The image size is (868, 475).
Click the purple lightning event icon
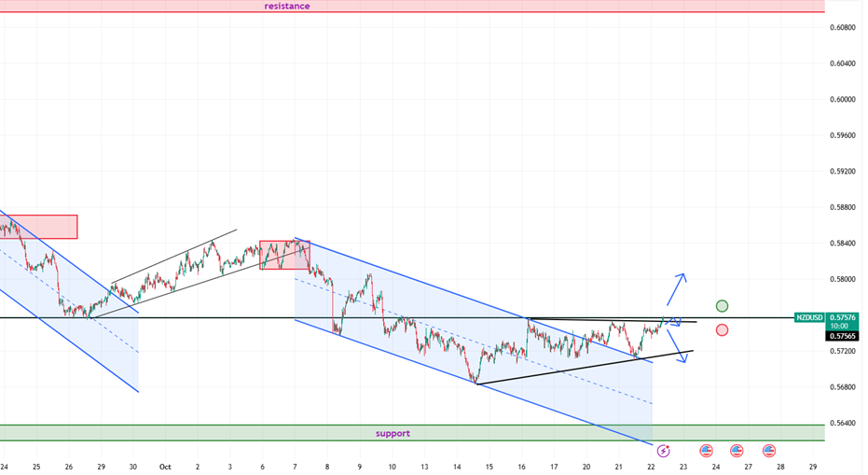(663, 451)
